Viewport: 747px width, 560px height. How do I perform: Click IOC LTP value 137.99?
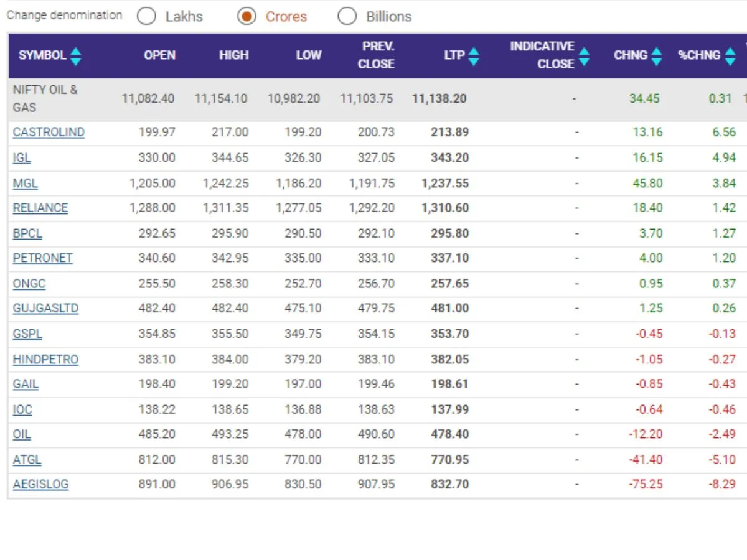click(x=449, y=410)
